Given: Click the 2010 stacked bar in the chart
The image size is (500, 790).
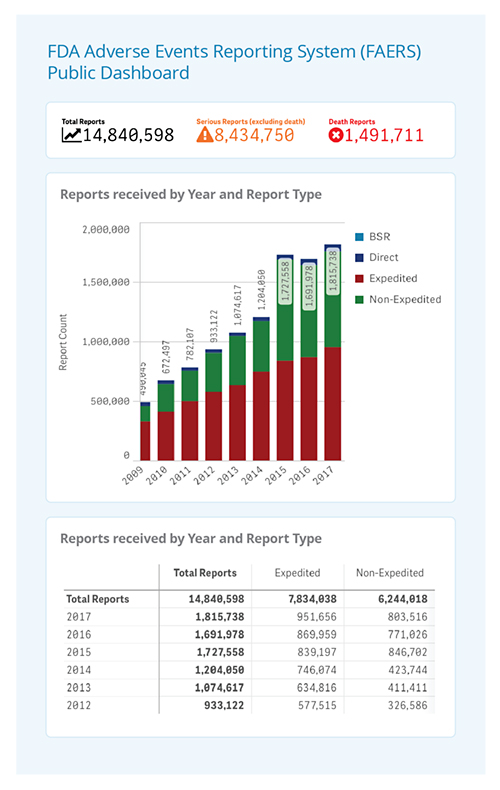Looking at the screenshot, I should click(x=166, y=420).
